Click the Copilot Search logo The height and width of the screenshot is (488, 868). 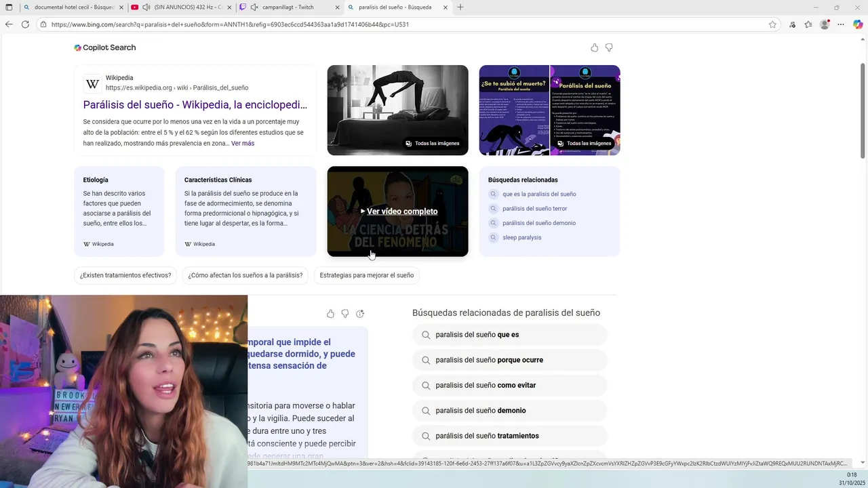tap(105, 47)
